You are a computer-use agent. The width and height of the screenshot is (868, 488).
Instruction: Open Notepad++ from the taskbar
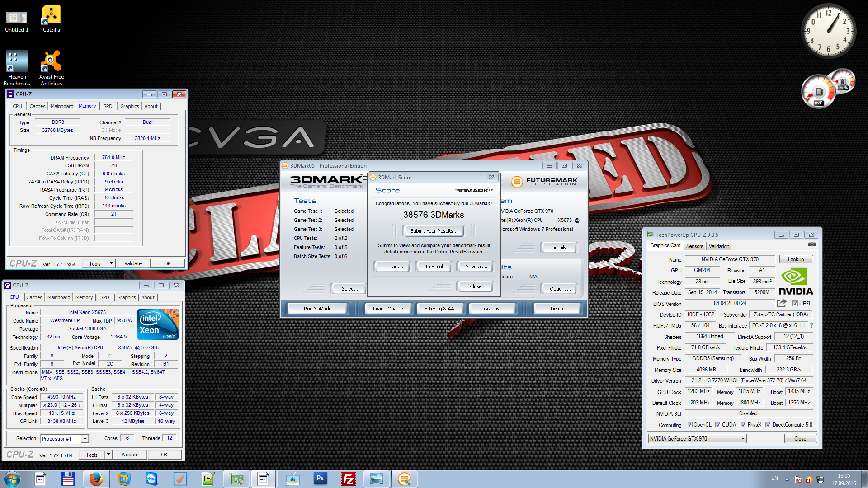[208, 479]
